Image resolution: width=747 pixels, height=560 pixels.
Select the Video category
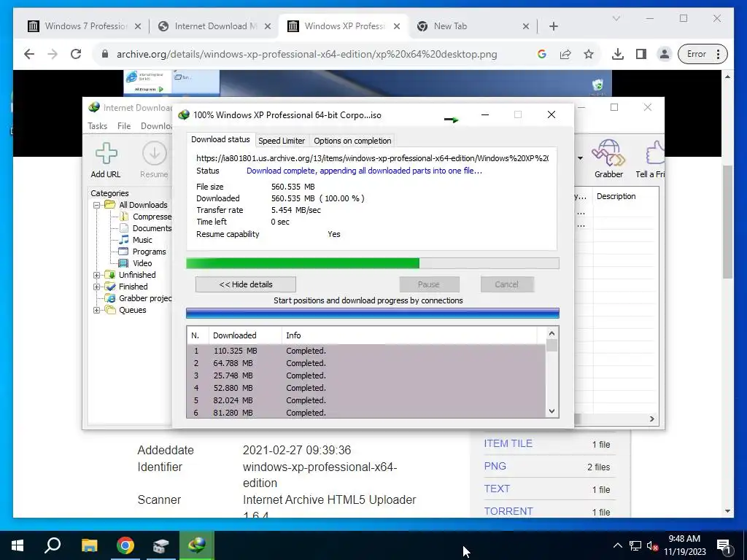click(136, 263)
